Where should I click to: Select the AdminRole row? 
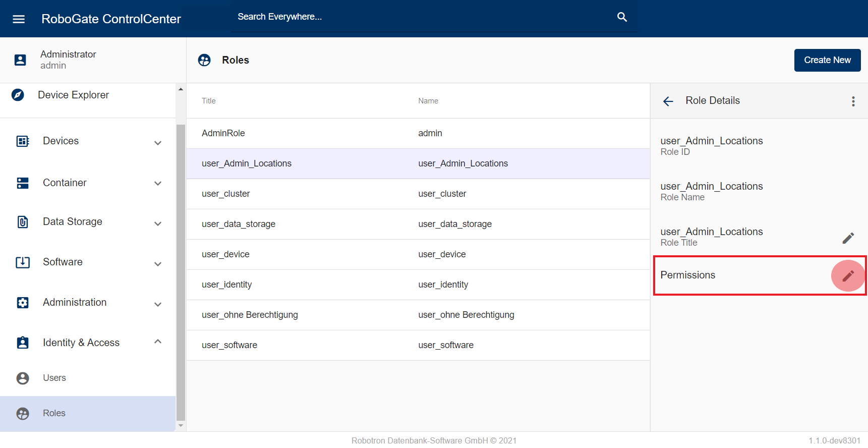pyautogui.click(x=418, y=133)
